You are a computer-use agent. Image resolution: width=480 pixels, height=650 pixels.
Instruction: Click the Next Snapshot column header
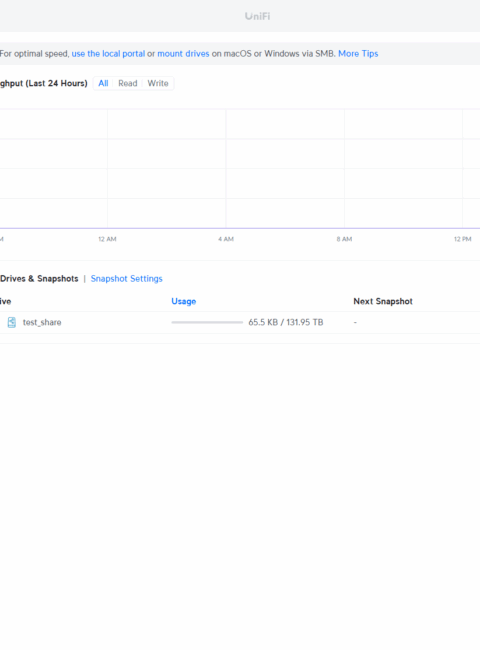click(x=383, y=301)
